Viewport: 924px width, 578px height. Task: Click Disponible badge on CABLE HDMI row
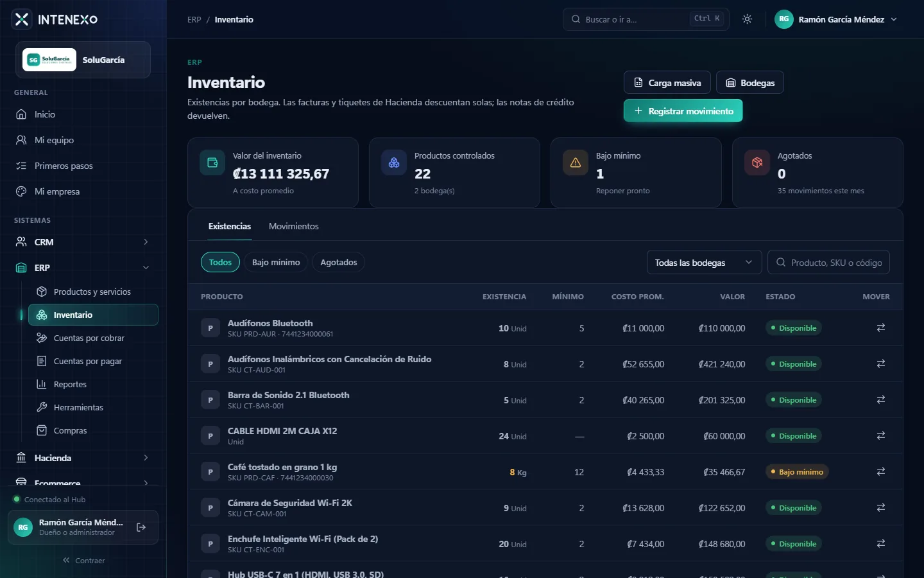click(x=794, y=436)
